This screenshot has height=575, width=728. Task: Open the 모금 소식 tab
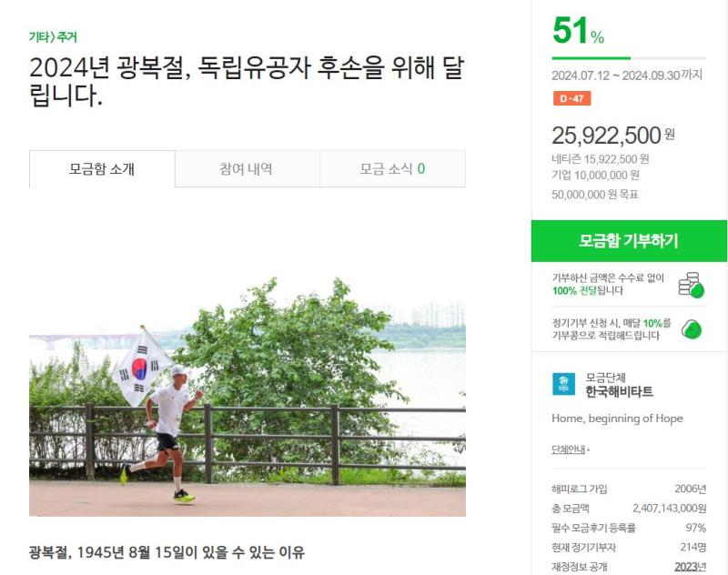tap(393, 169)
